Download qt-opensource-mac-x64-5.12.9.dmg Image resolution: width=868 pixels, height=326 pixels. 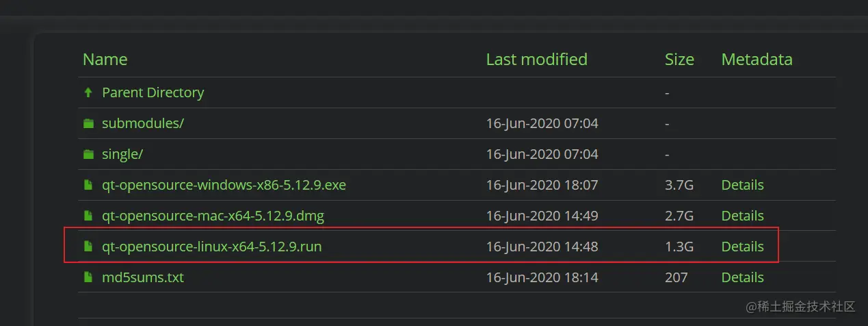click(213, 216)
